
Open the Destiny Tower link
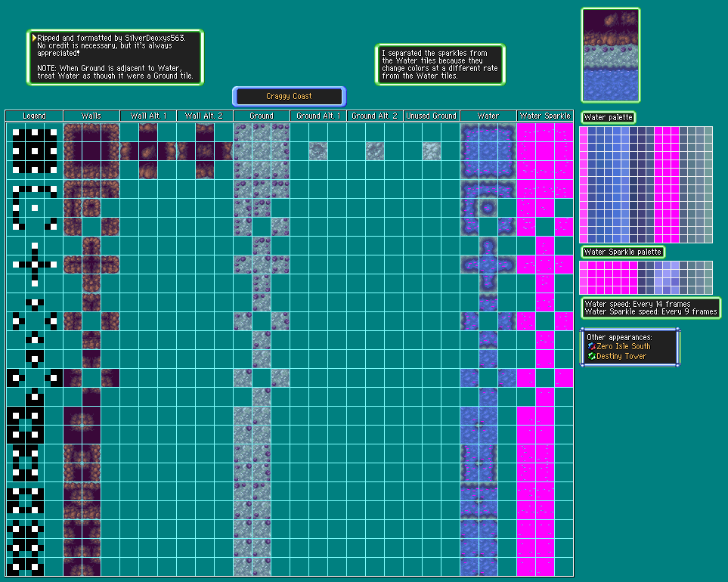click(x=621, y=356)
